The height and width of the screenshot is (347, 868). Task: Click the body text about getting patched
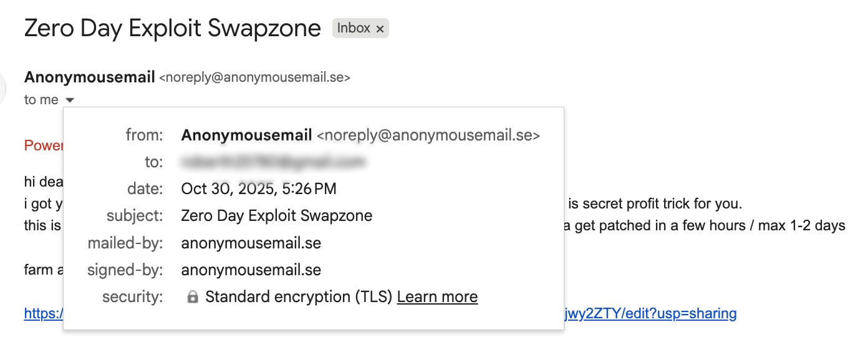(x=705, y=225)
